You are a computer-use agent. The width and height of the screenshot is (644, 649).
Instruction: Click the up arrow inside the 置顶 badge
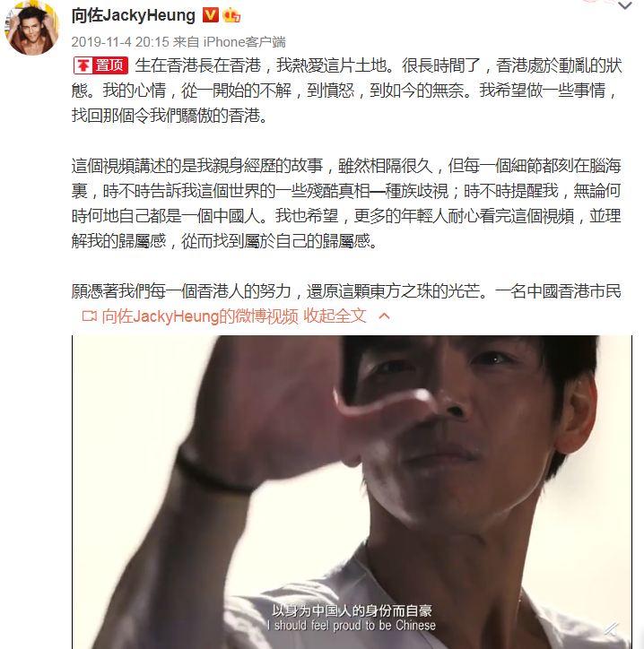(x=83, y=65)
